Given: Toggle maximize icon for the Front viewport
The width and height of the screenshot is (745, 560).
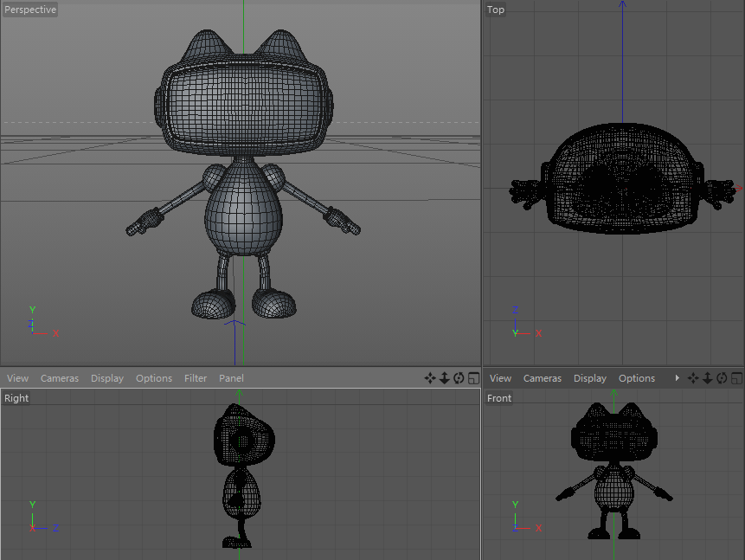Looking at the screenshot, I should [737, 378].
